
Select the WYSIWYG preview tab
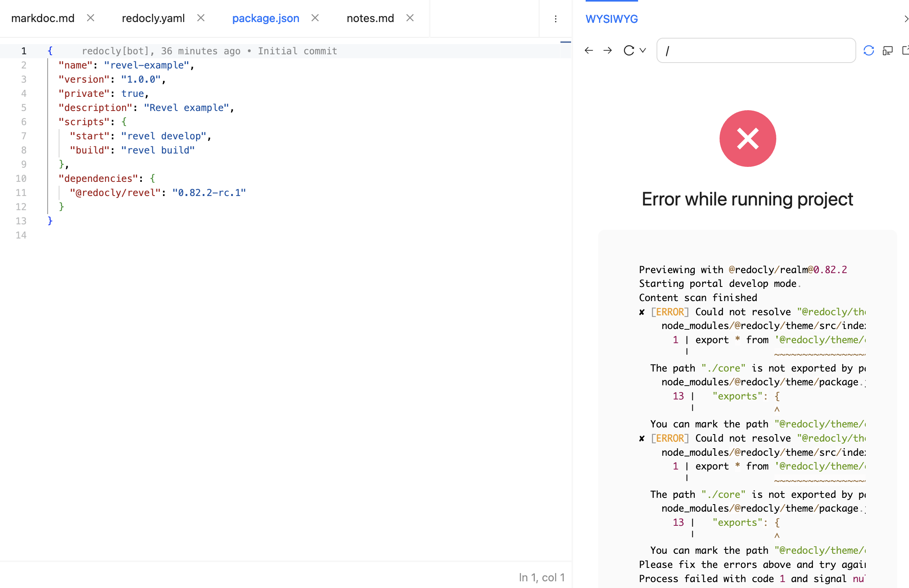pos(612,18)
